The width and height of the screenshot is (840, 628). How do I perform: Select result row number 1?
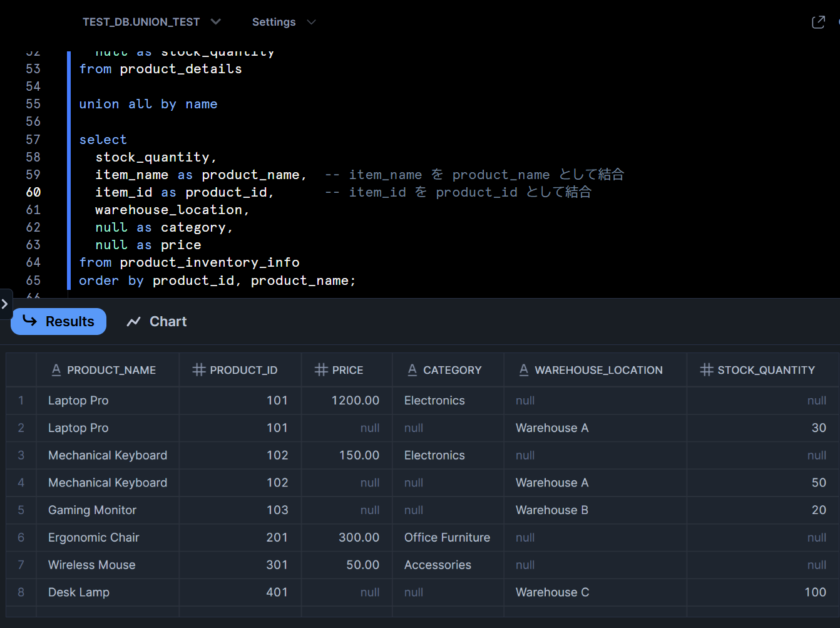[x=21, y=400]
